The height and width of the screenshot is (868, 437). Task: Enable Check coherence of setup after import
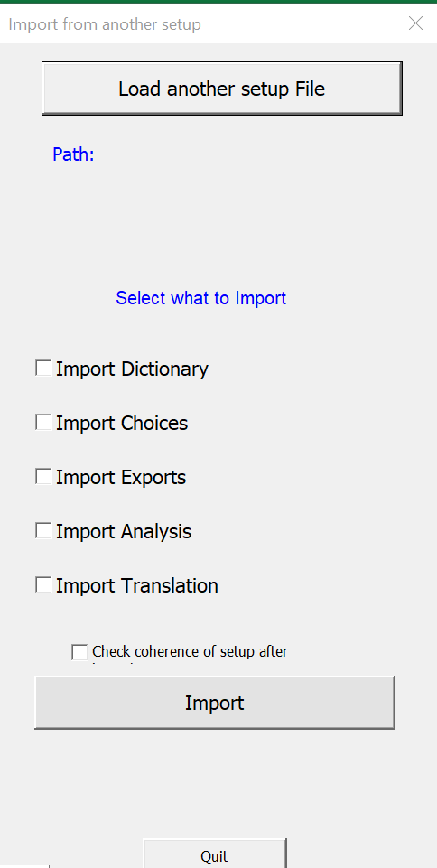(79, 652)
